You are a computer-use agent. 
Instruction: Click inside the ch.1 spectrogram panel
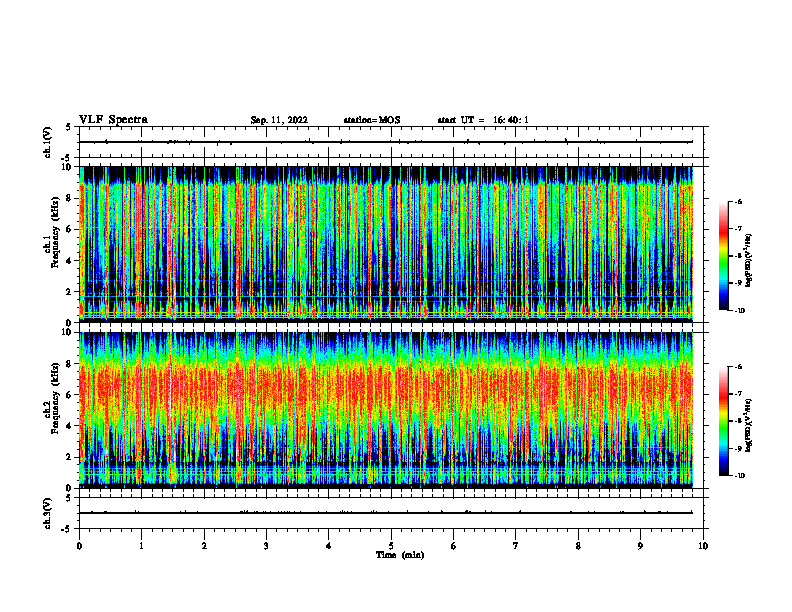tap(386, 244)
